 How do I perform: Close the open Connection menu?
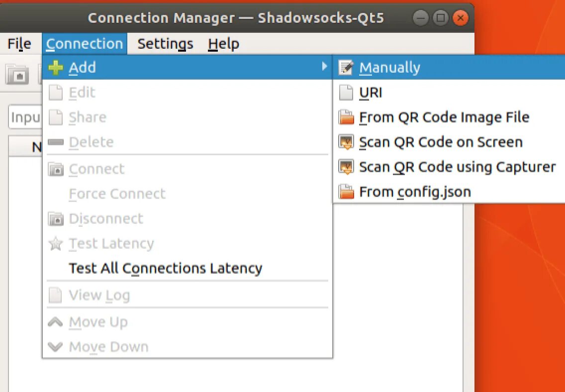pos(85,44)
